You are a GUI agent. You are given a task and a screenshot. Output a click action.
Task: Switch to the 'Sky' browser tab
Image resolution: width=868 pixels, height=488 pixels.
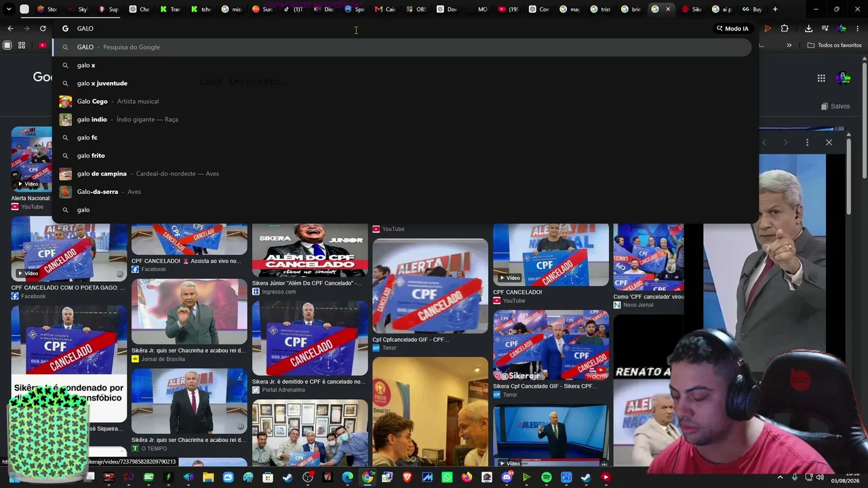77,9
